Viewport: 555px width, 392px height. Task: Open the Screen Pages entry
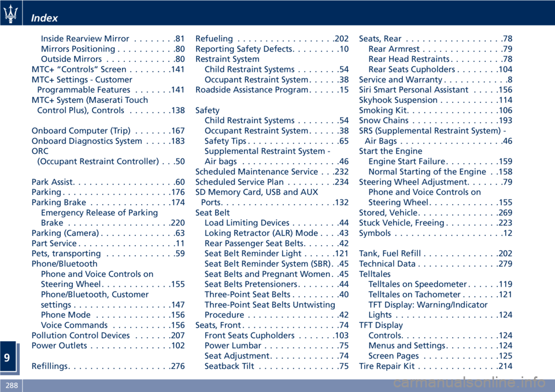441,356
